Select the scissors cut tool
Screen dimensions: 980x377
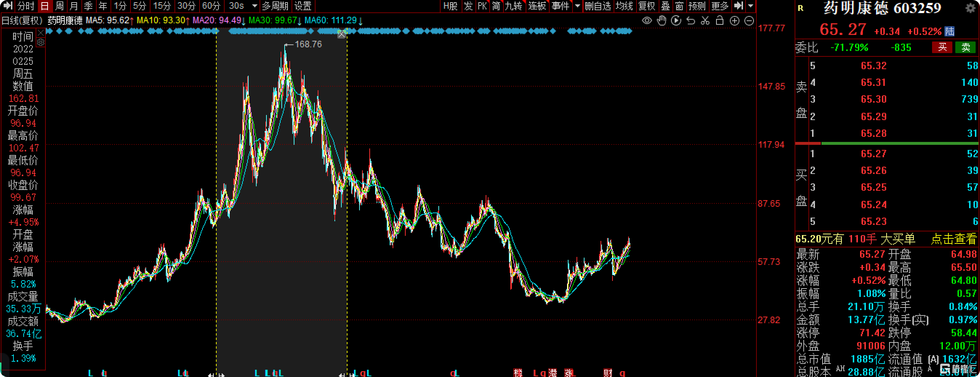(705, 21)
